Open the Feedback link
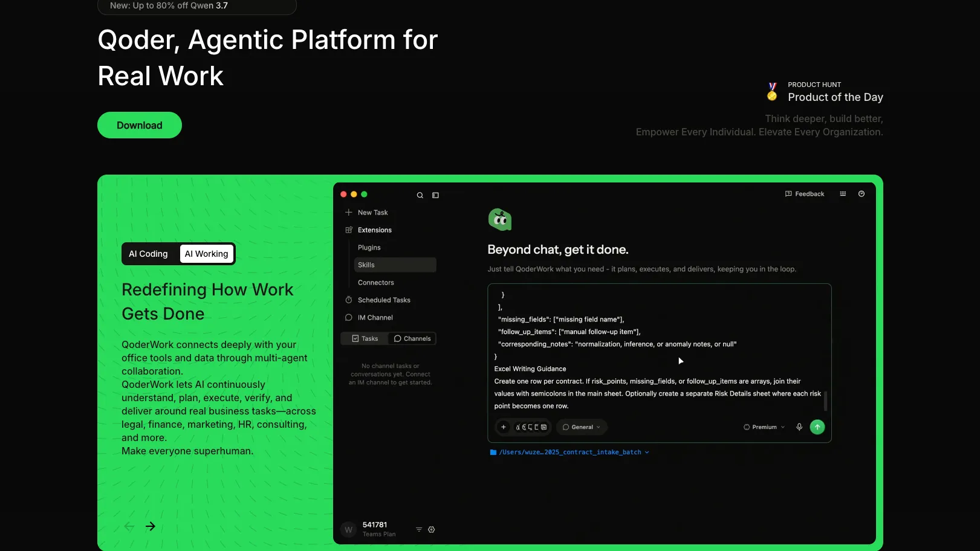 click(x=805, y=194)
